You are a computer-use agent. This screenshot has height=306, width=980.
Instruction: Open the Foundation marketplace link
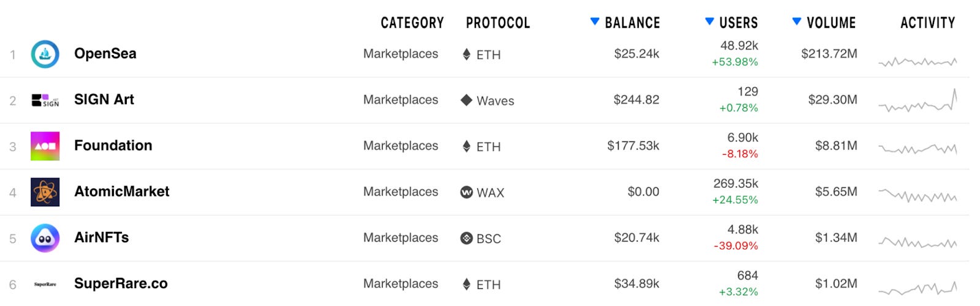coord(113,146)
